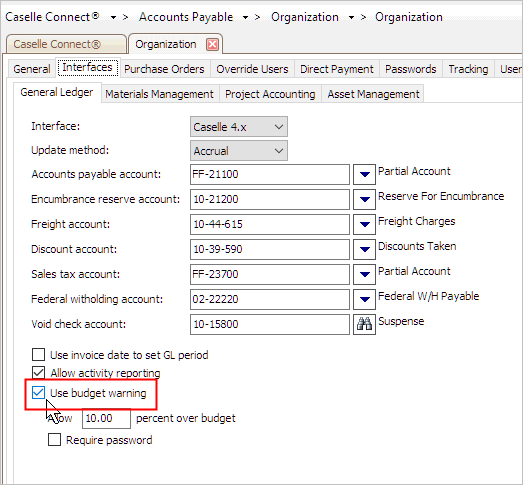Open Freight account lookup arrow
Image resolution: width=523 pixels, height=485 pixels.
[364, 224]
